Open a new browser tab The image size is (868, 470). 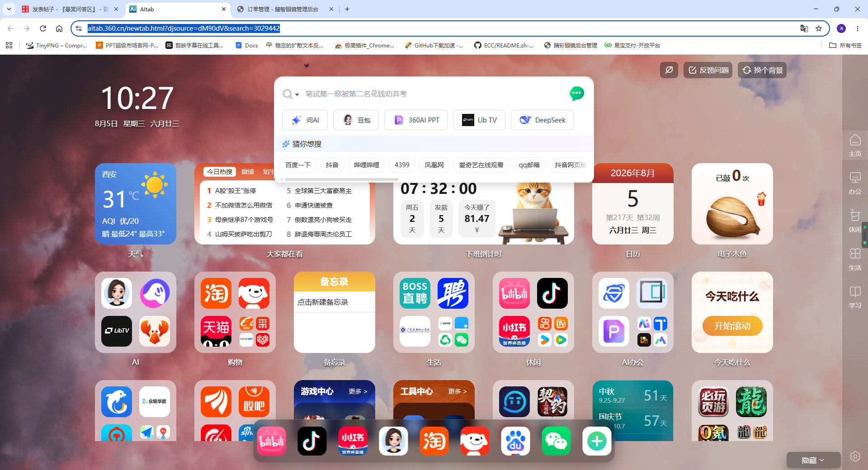pyautogui.click(x=347, y=9)
